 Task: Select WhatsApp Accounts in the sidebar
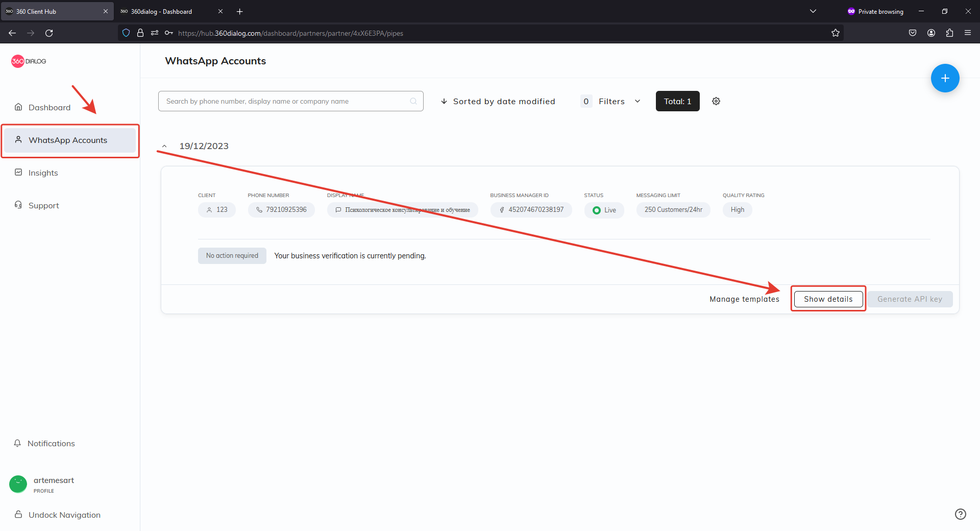coord(70,140)
